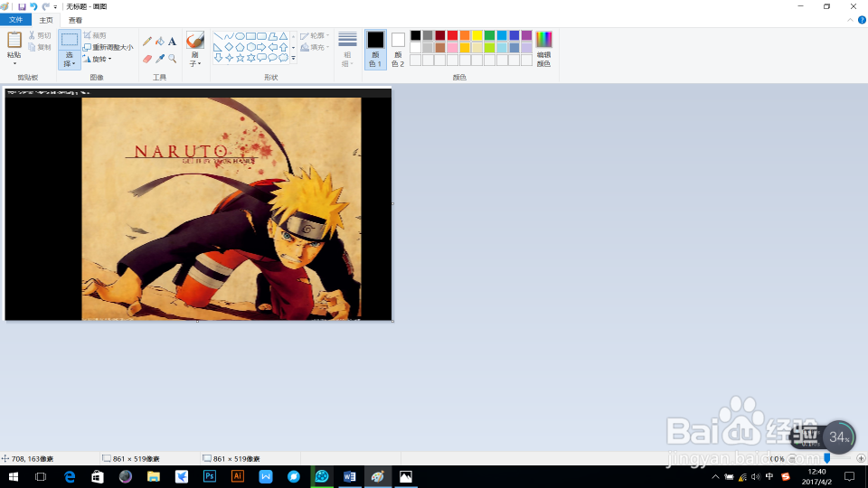The height and width of the screenshot is (488, 868).
Task: Open the Select dropdown menu
Action: (70, 60)
